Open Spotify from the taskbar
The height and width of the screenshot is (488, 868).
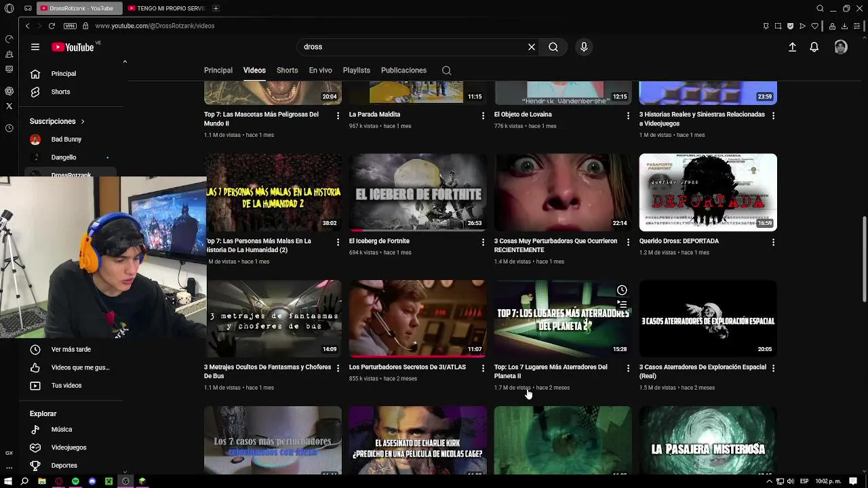pos(75,481)
